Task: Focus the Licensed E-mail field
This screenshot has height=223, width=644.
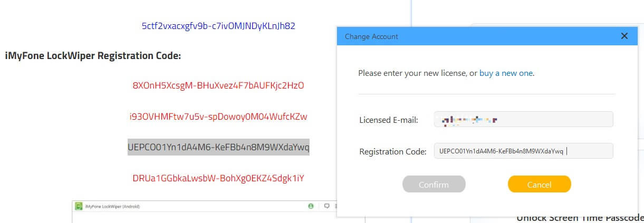Action: point(523,120)
